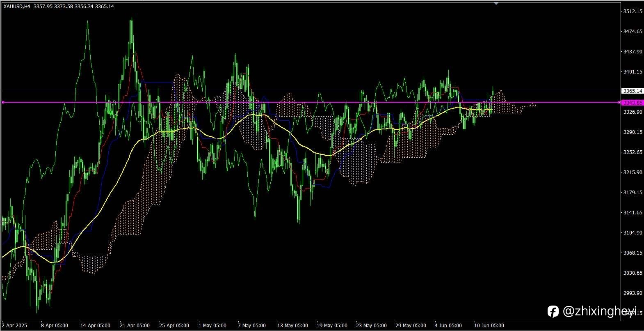Click the 10 Jun 05:00 date label

click(x=489, y=326)
